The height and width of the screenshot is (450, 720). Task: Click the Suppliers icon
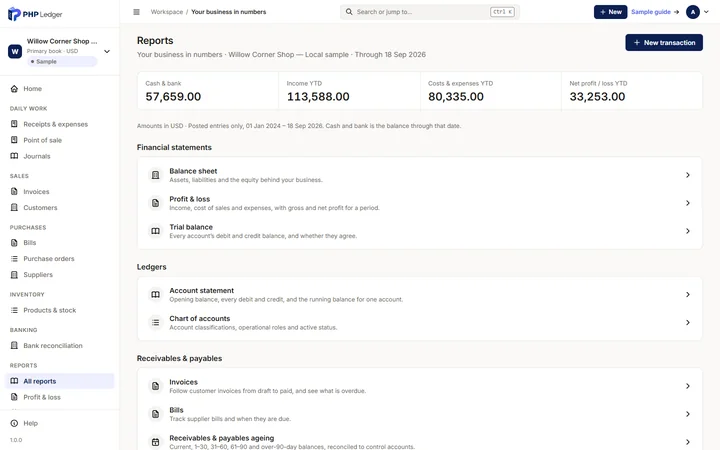click(14, 275)
